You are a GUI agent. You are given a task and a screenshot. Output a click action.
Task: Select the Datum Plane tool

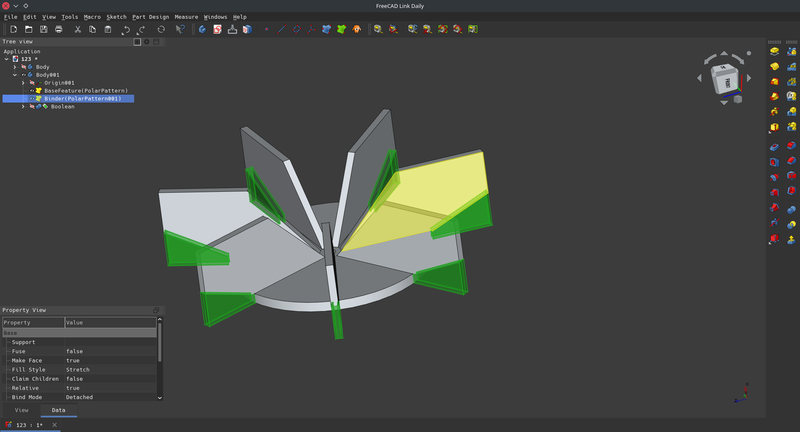pyautogui.click(x=296, y=29)
